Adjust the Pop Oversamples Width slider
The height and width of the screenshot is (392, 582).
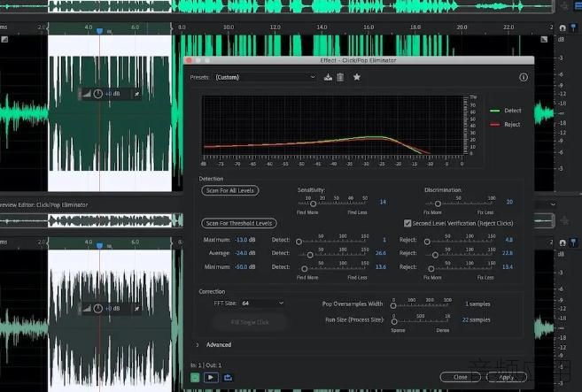click(x=393, y=306)
